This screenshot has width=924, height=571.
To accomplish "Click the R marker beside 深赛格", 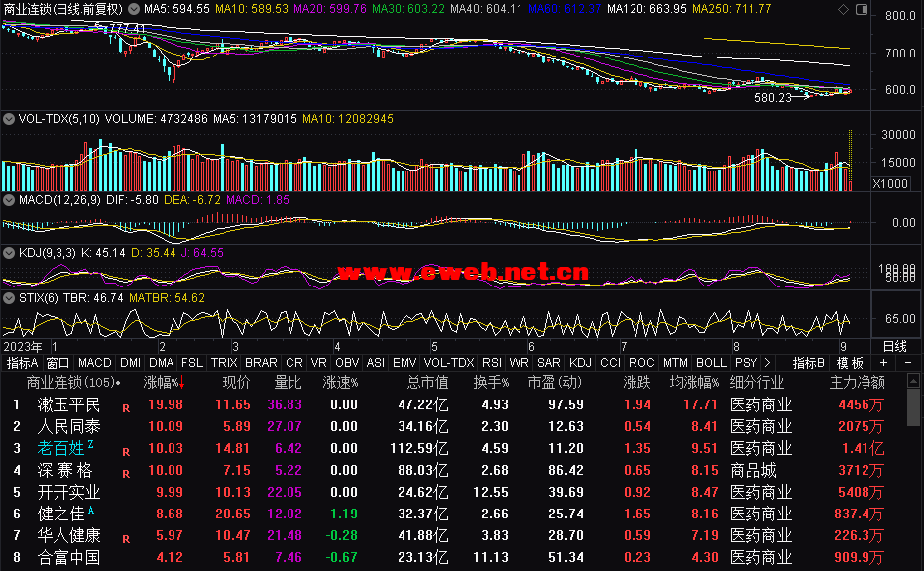I will coord(126,474).
